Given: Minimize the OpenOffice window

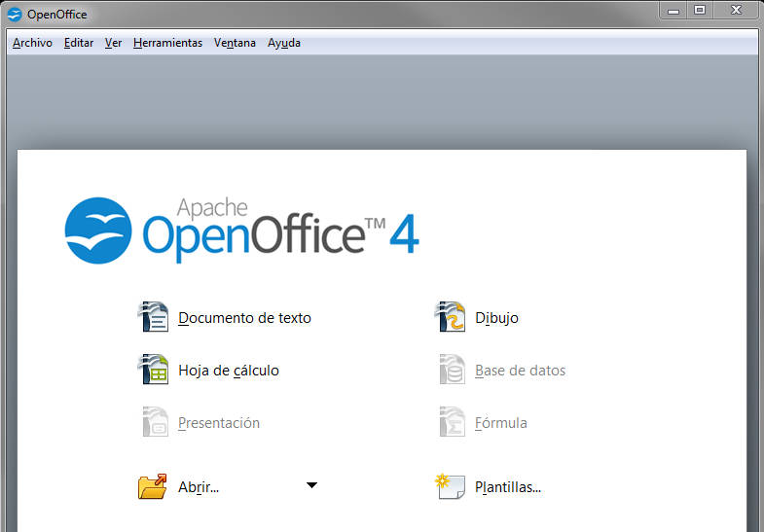Looking at the screenshot, I should pos(673,11).
